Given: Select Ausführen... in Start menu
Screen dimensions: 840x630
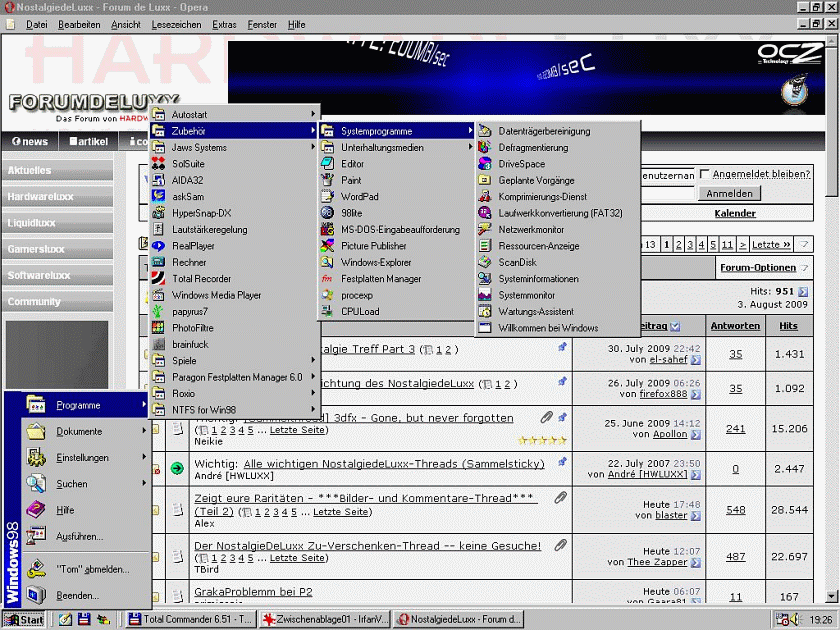Looking at the screenshot, I should 86,536.
